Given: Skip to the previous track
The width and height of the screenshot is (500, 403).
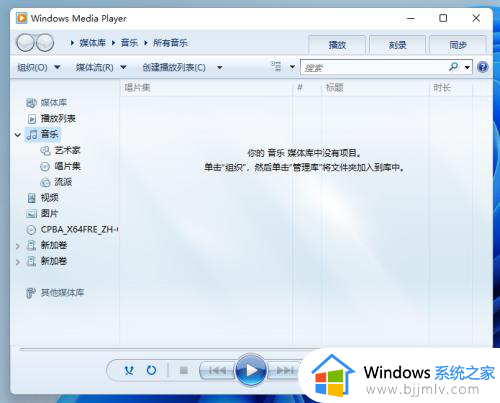Looking at the screenshot, I should tap(217, 370).
